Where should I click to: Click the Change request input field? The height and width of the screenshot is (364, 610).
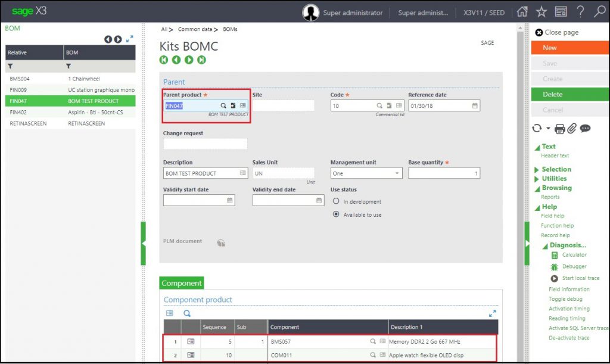pos(205,144)
